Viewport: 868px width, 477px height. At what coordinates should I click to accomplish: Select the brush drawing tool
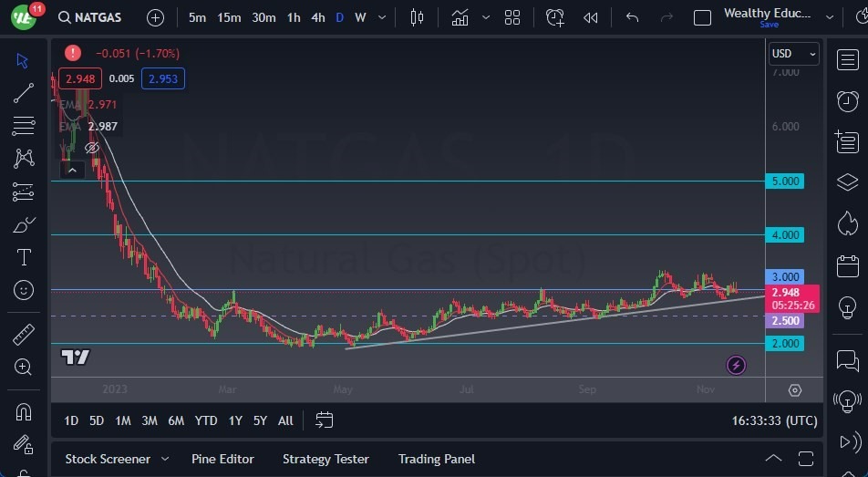tap(24, 225)
